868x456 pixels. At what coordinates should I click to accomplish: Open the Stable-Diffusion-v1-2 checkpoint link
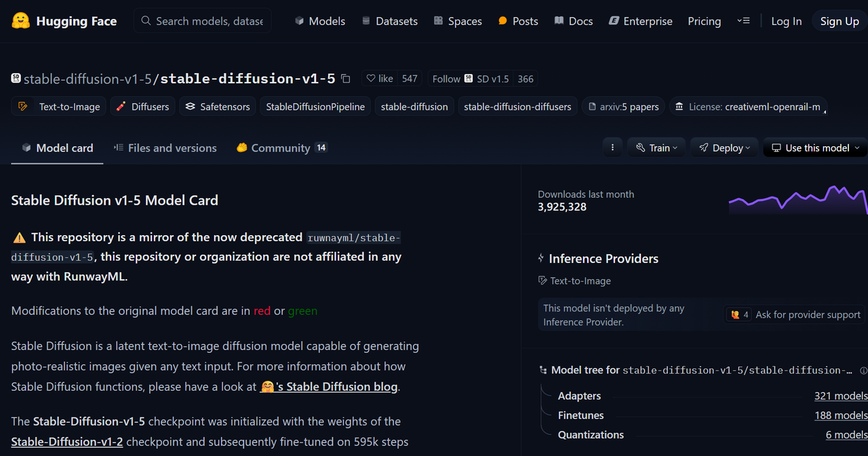click(67, 442)
